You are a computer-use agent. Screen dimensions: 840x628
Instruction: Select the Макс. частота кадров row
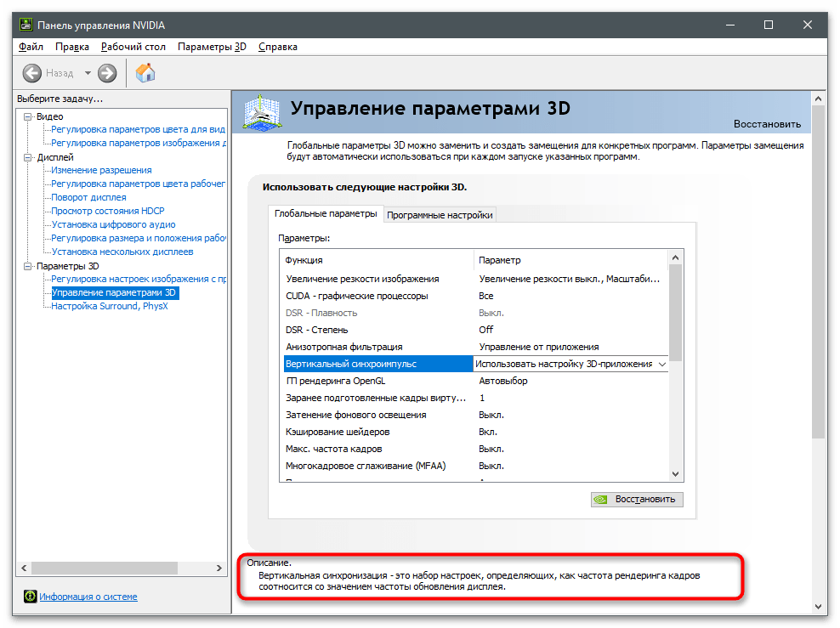pyautogui.click(x=474, y=450)
